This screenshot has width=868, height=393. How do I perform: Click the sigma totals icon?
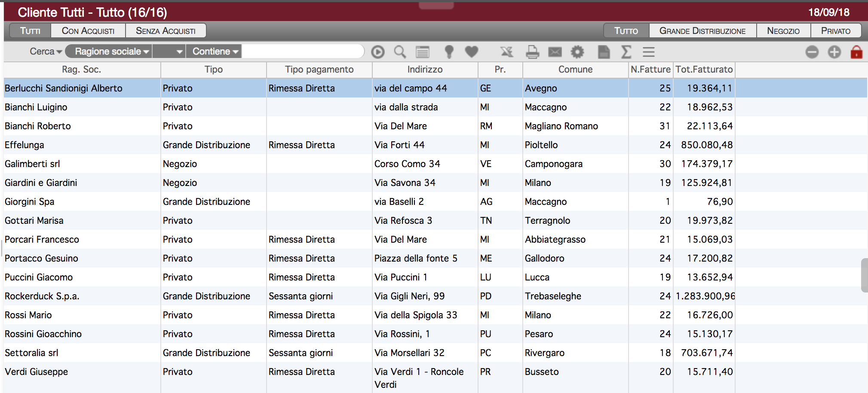point(626,52)
